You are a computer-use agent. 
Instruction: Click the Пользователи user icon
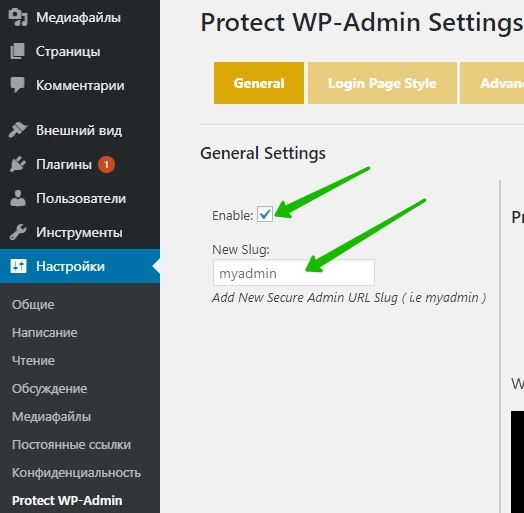pos(18,198)
